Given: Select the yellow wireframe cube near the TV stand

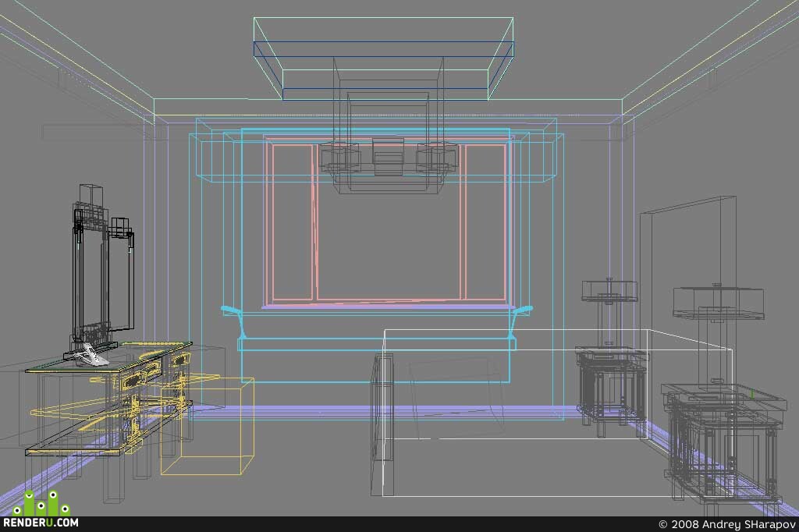Looking at the screenshot, I should tap(208, 426).
